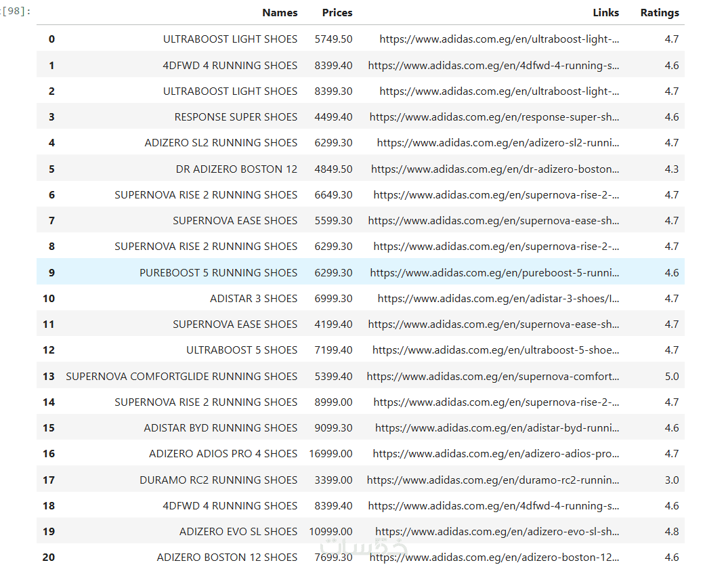Click the adizero-evo-sl-sh link
The height and width of the screenshot is (567, 728).
pos(497,531)
